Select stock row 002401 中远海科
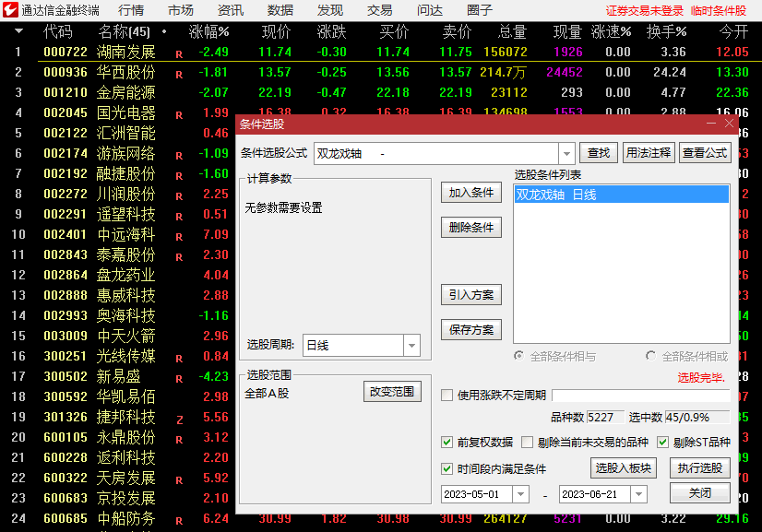 [119, 234]
